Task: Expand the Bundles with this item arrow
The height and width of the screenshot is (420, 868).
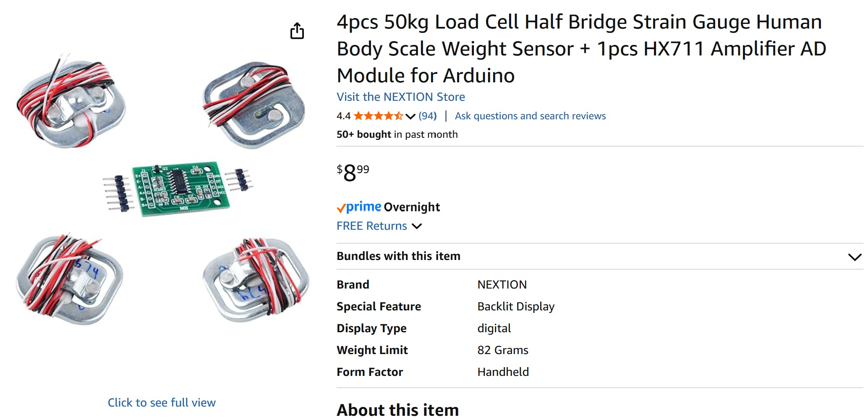Action: click(855, 257)
